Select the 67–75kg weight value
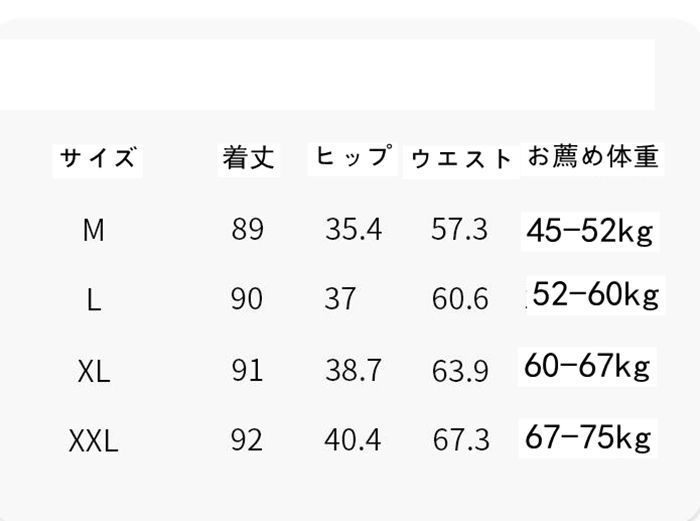The image size is (700, 521). click(x=588, y=437)
